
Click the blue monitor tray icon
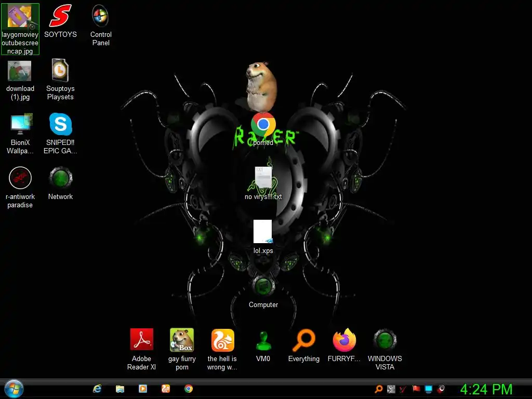click(429, 389)
